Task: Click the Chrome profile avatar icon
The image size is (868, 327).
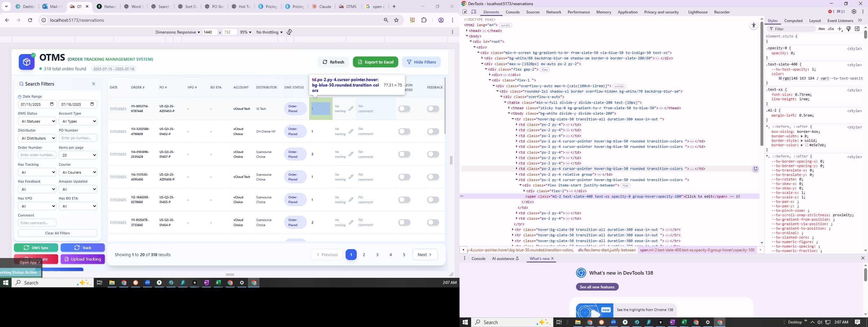Action: coord(441,20)
